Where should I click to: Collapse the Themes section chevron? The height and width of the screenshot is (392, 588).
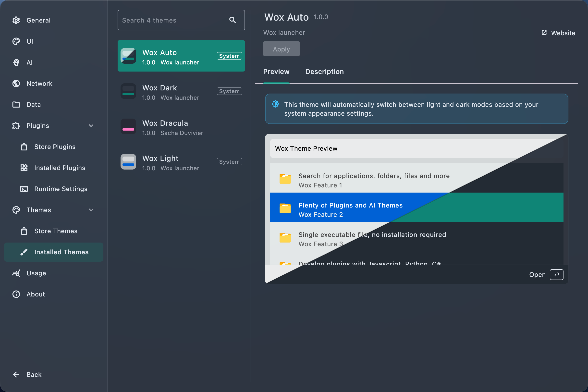tap(91, 210)
